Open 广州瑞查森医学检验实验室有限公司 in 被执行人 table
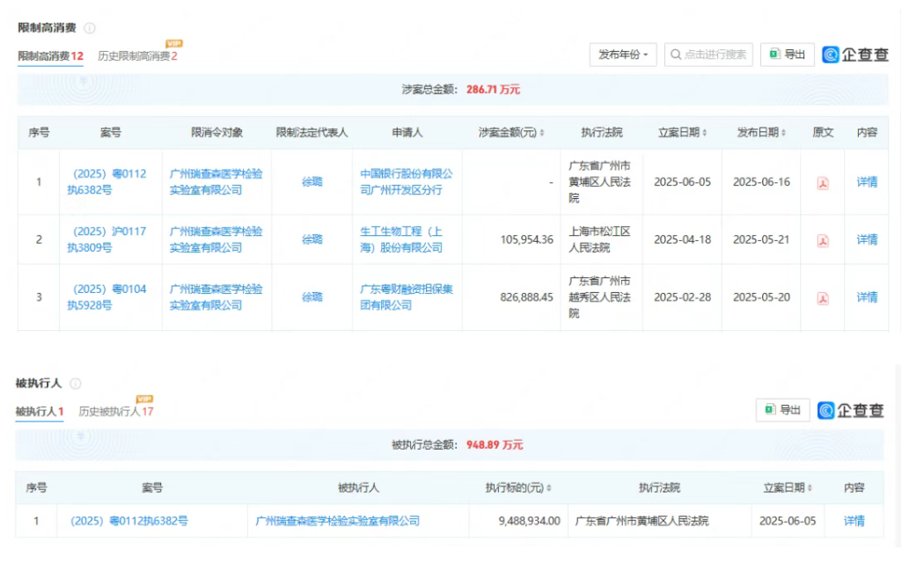The width and height of the screenshot is (924, 565). tap(338, 521)
